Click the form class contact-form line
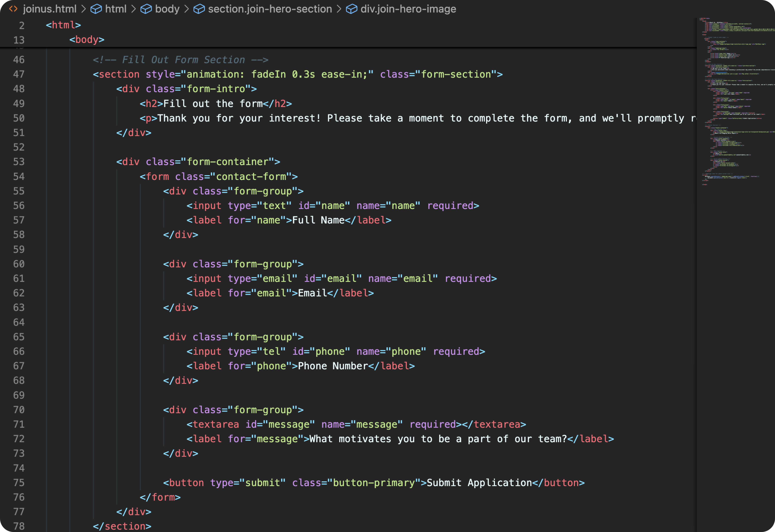This screenshot has height=532, width=775. [219, 177]
